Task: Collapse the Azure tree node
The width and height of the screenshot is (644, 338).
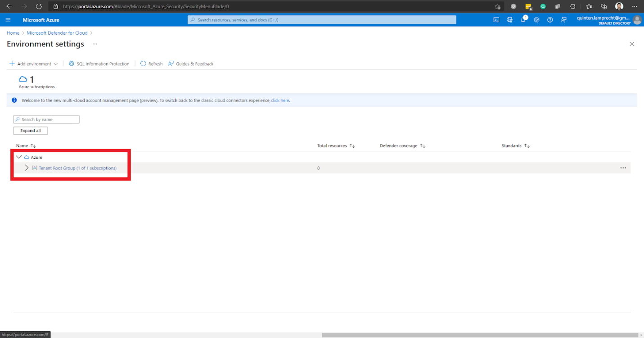Action: [x=18, y=157]
